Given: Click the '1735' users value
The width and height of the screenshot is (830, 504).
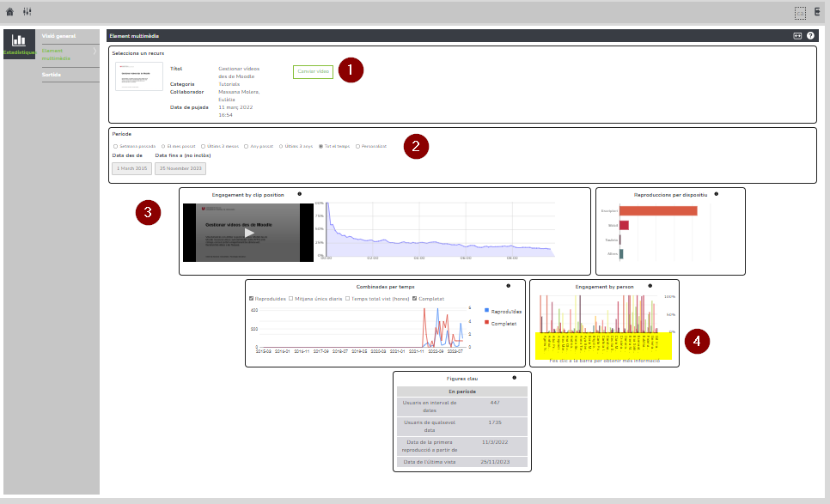Looking at the screenshot, I should point(495,422).
